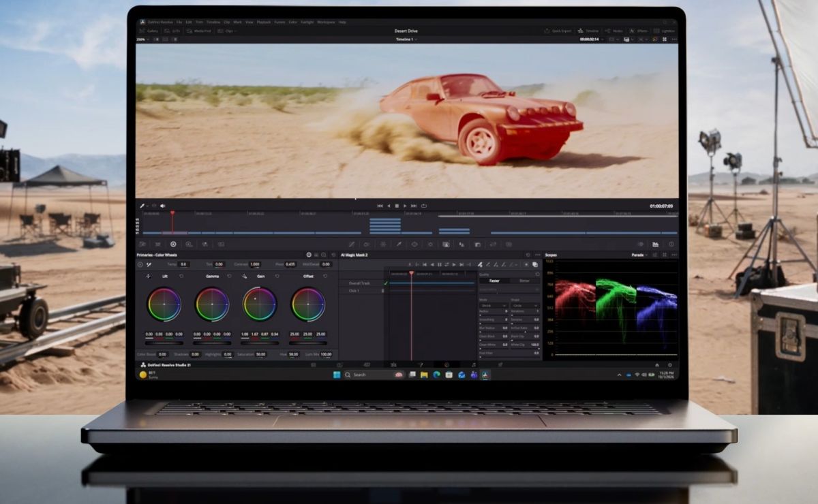Click the Saturation value field
The width and height of the screenshot is (818, 504).
coord(260,354)
